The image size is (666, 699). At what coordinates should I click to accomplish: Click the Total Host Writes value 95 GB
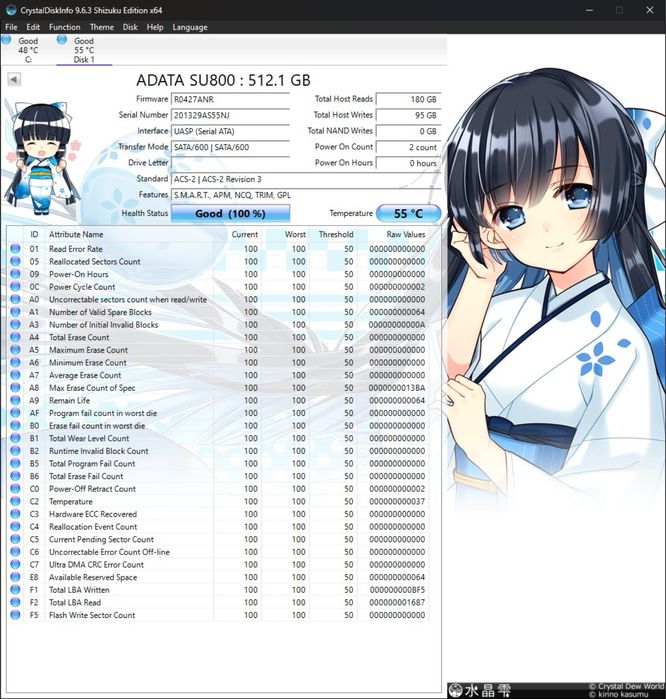pos(408,115)
